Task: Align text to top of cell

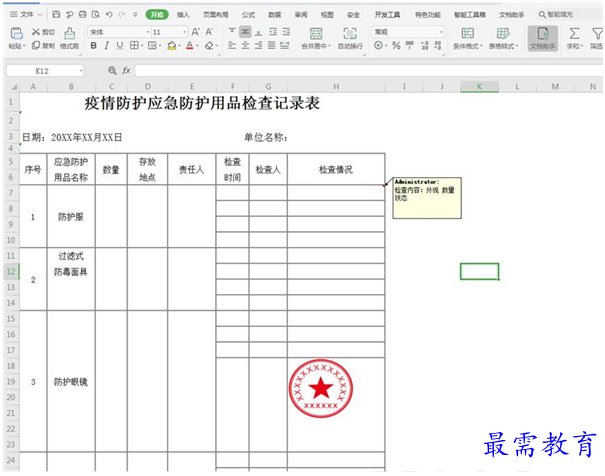Action: tap(232, 32)
